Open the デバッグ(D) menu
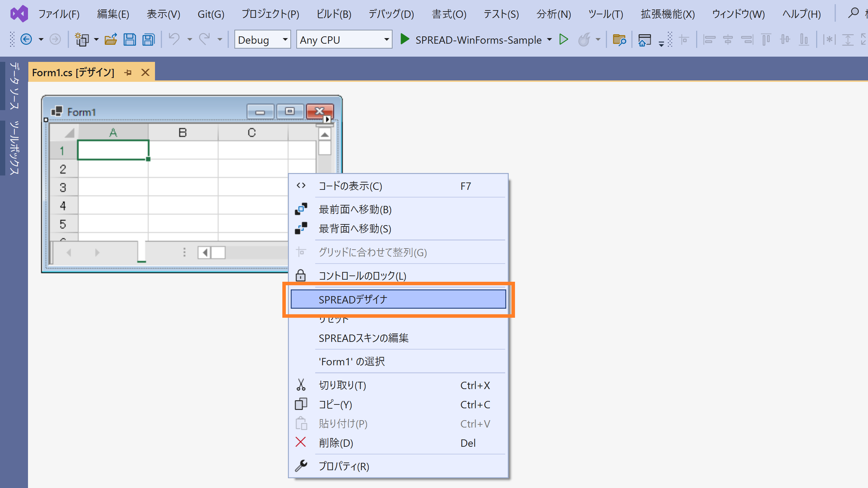868x488 pixels. coord(391,14)
